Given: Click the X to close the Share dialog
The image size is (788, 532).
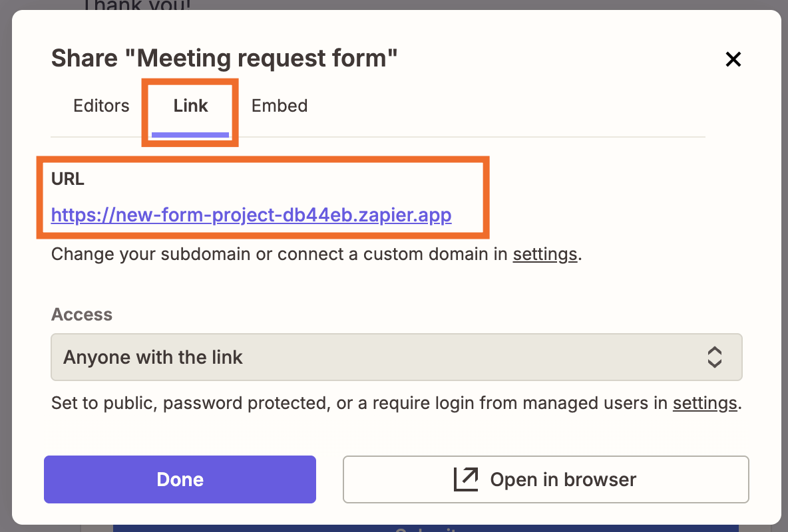Looking at the screenshot, I should tap(733, 59).
